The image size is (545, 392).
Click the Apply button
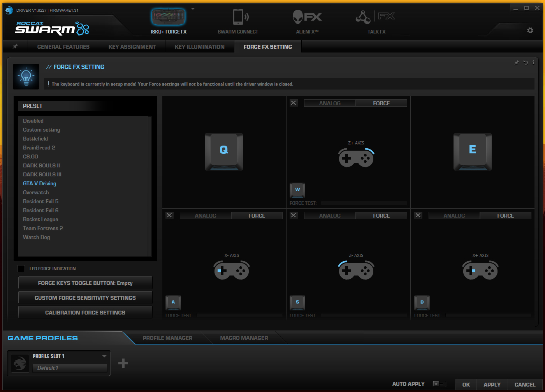pyautogui.click(x=492, y=385)
